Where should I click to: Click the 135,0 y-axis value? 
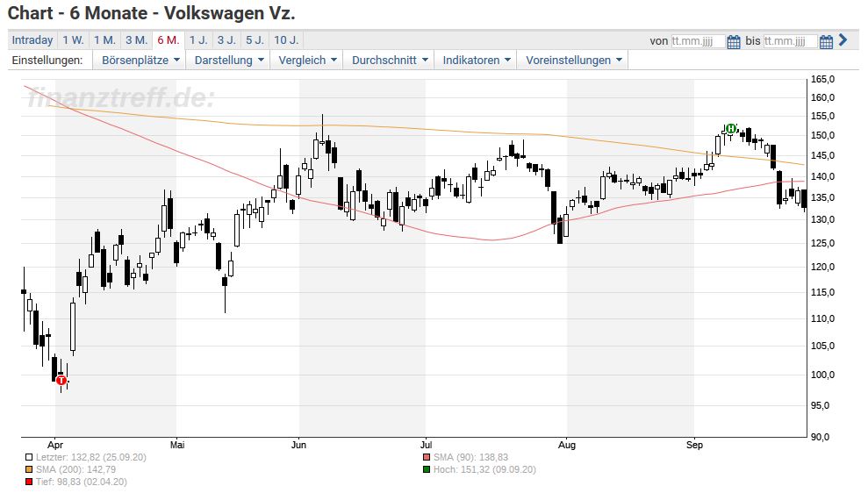click(x=822, y=198)
